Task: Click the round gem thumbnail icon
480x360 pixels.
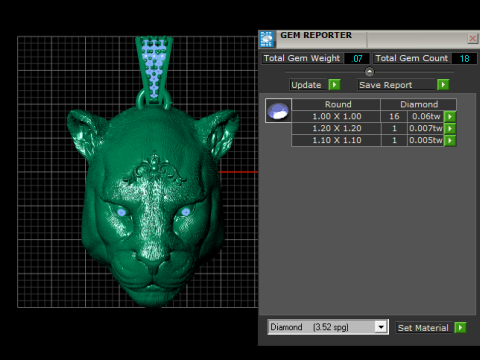Action: (x=278, y=111)
